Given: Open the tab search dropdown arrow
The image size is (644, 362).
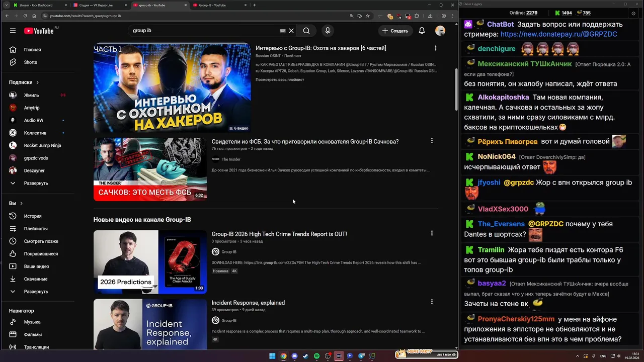Looking at the screenshot, I should coord(7,5).
